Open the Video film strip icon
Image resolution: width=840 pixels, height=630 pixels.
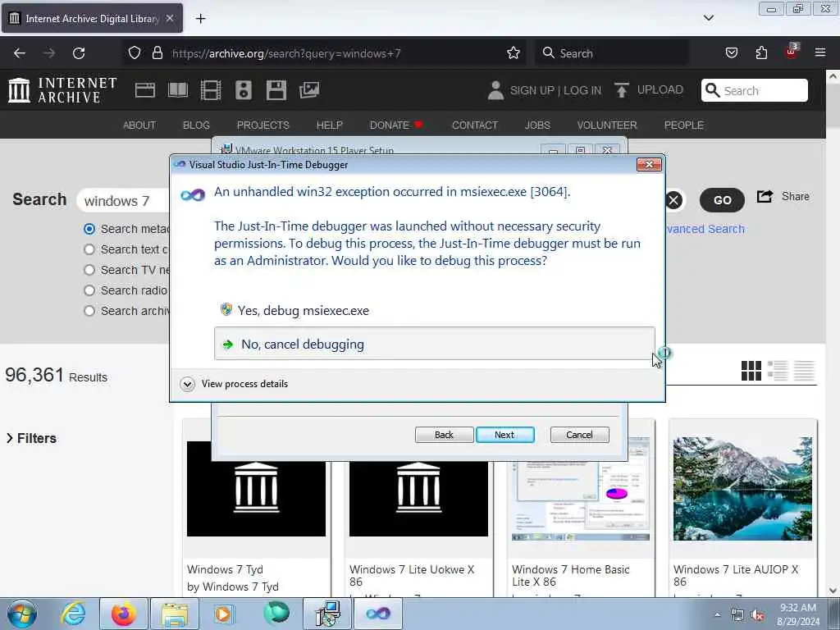click(x=211, y=90)
